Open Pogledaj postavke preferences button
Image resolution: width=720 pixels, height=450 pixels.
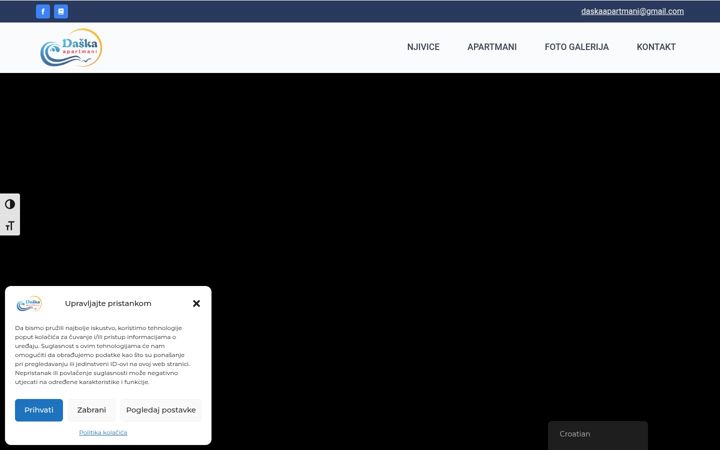(161, 410)
